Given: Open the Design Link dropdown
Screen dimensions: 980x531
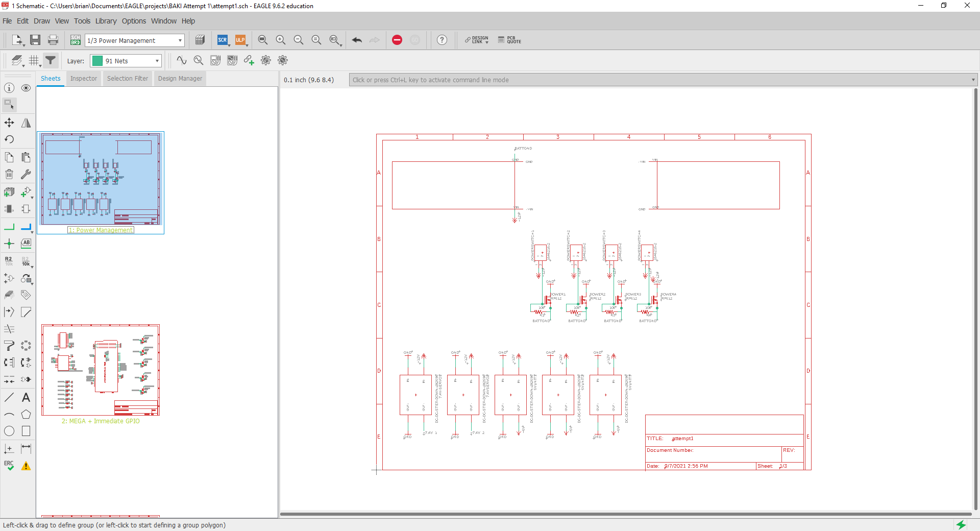Looking at the screenshot, I should tap(476, 40).
